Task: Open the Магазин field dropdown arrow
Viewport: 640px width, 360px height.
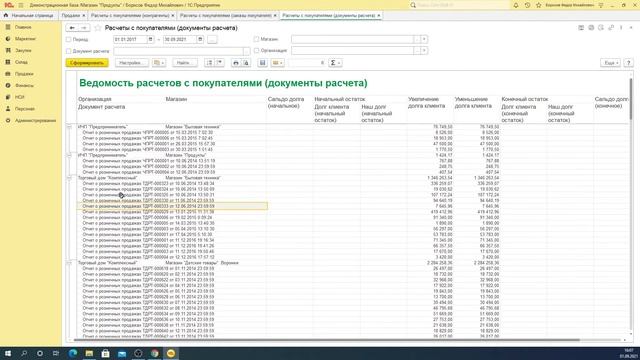Action: 424,39
